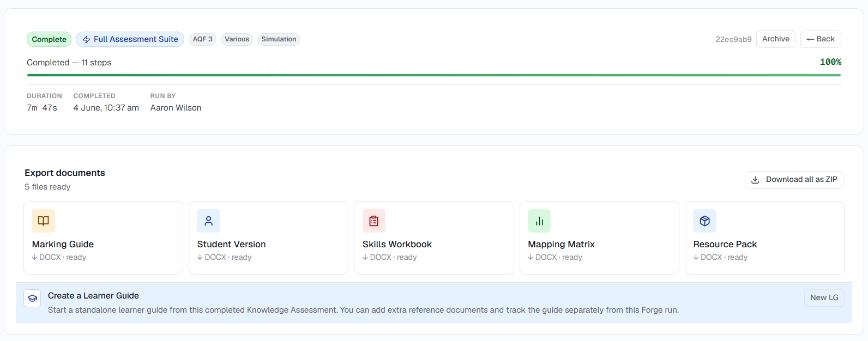Start a new learner guide with New LG
Viewport: 868px width, 341px height.
point(824,298)
